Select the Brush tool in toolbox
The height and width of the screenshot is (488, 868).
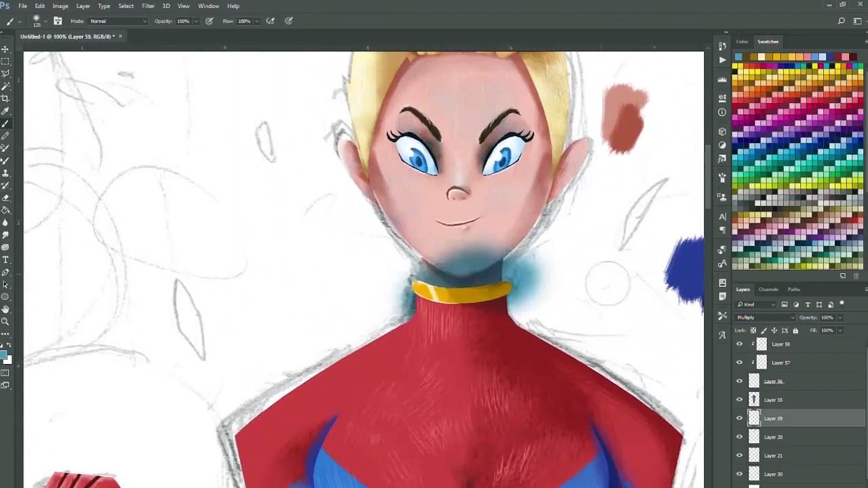[x=5, y=123]
